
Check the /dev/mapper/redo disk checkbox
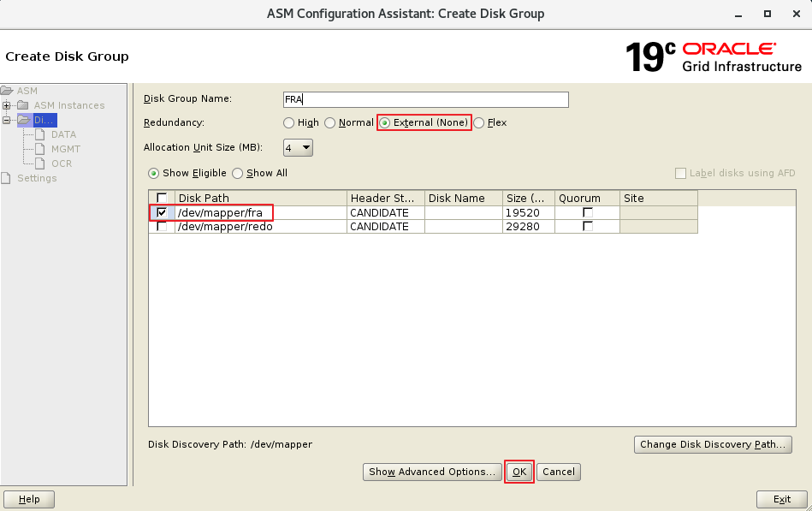162,227
